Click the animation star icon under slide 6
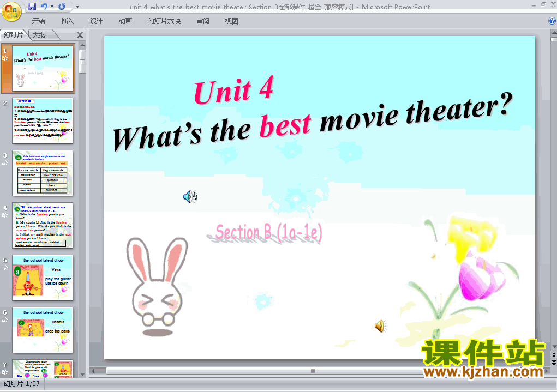Image resolution: width=557 pixels, height=392 pixels. click(x=5, y=320)
